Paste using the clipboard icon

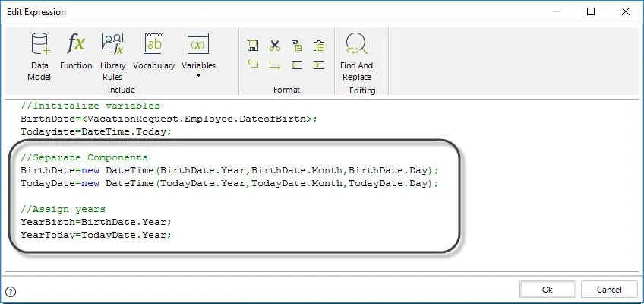tap(319, 46)
